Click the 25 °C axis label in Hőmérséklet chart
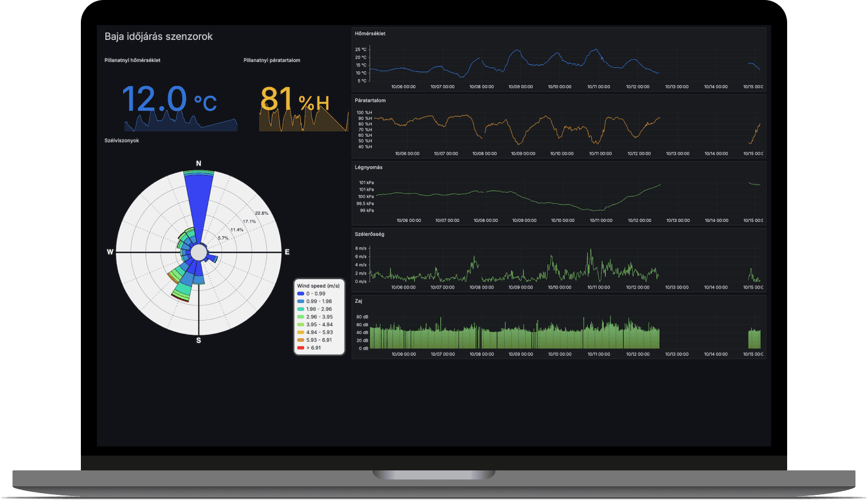868x500 pixels. click(361, 50)
